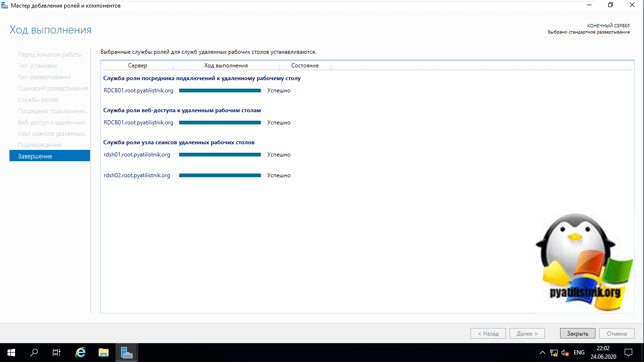
Task: Open File Explorer from the taskbar
Action: [104, 352]
